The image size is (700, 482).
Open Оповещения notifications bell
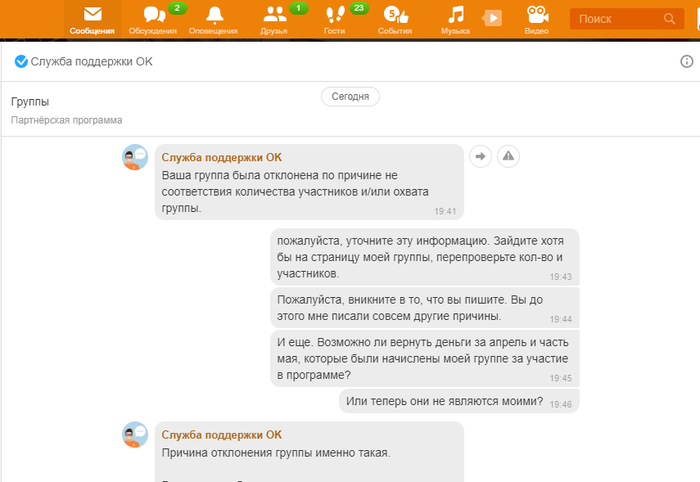point(213,20)
